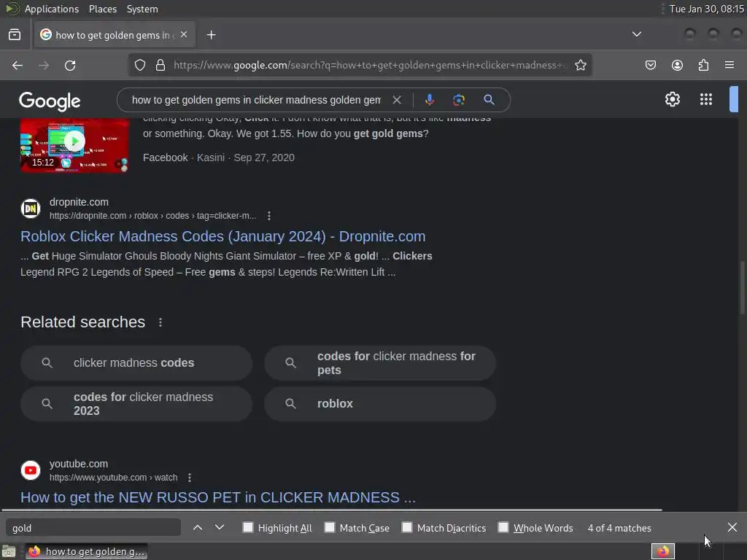Open options dots for youtube.com result
The height and width of the screenshot is (560, 747).
(190, 477)
